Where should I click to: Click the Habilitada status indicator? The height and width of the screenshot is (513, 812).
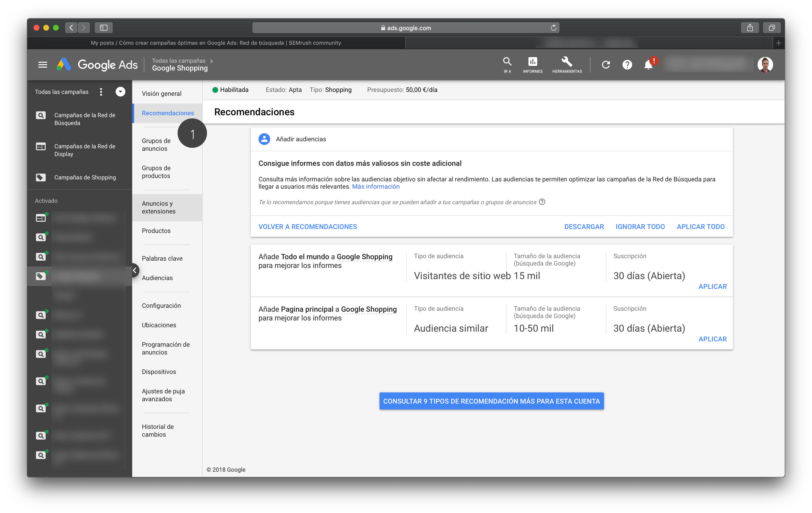pyautogui.click(x=230, y=90)
